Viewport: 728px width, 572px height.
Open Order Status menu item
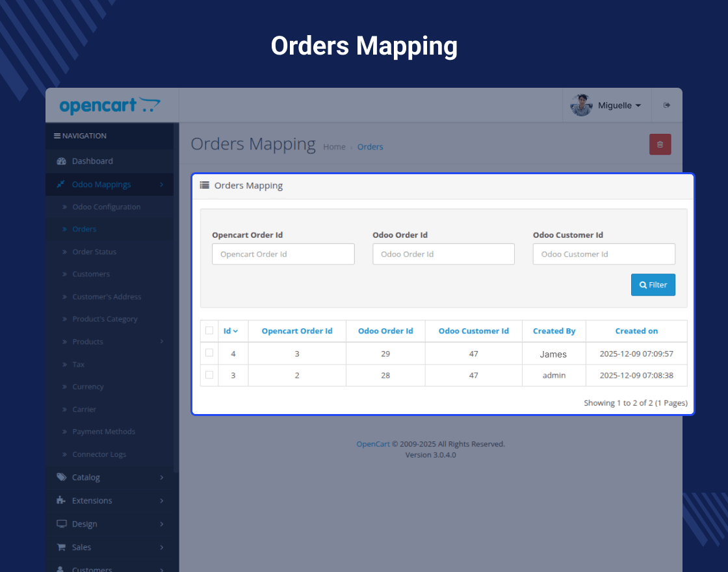[94, 252]
